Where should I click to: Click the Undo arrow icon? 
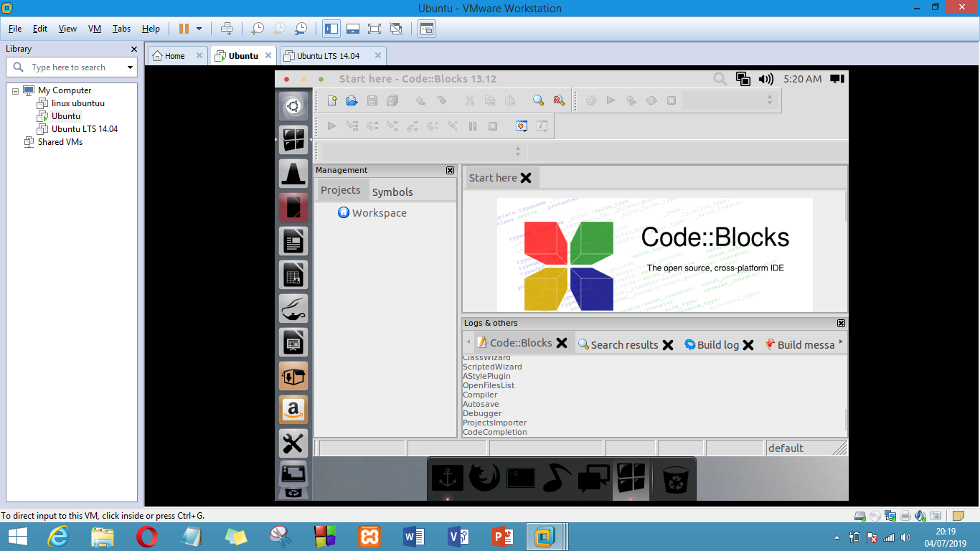[x=421, y=100]
